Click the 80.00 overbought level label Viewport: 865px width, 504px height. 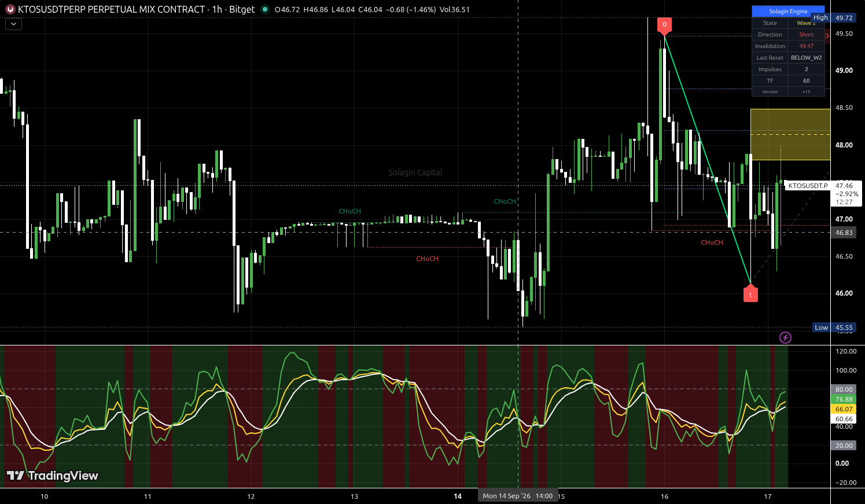coord(844,389)
